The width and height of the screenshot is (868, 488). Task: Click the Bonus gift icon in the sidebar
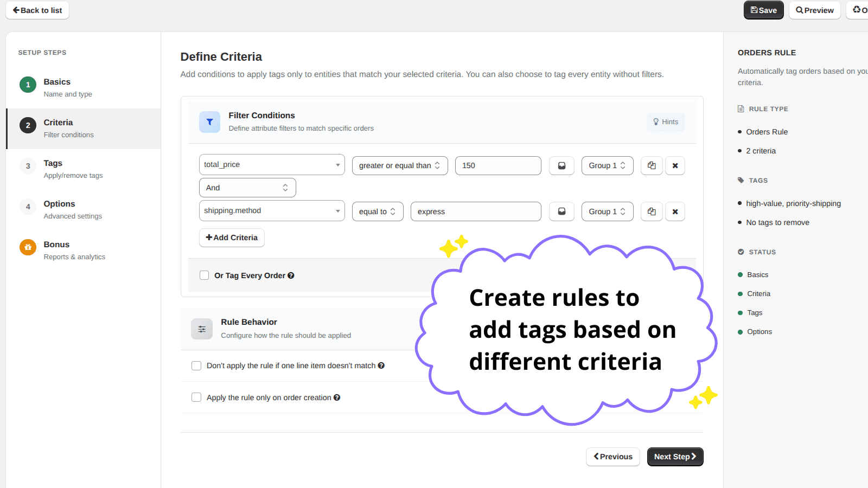coord(28,247)
